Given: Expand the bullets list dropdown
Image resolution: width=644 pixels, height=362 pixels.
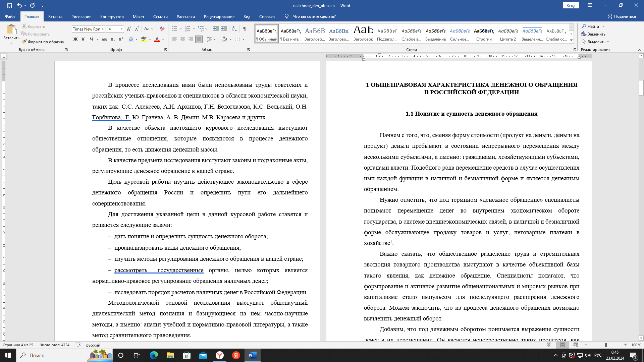Looking at the screenshot, I should tap(181, 29).
